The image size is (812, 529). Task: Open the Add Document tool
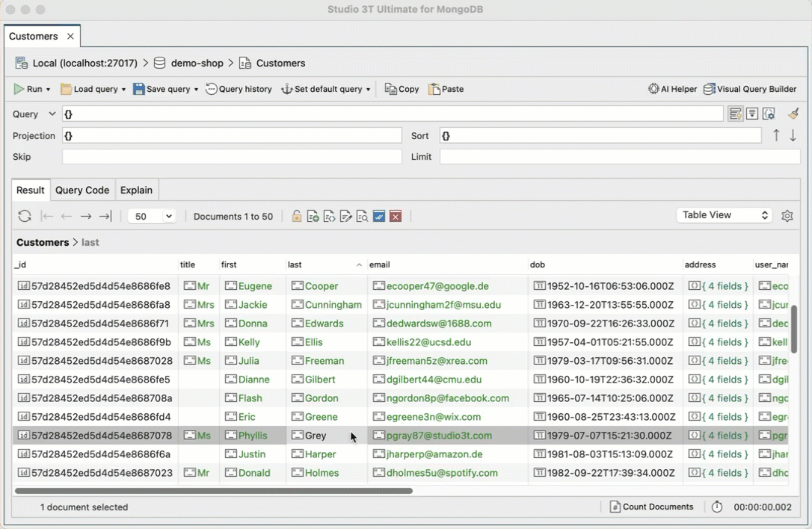pyautogui.click(x=313, y=216)
